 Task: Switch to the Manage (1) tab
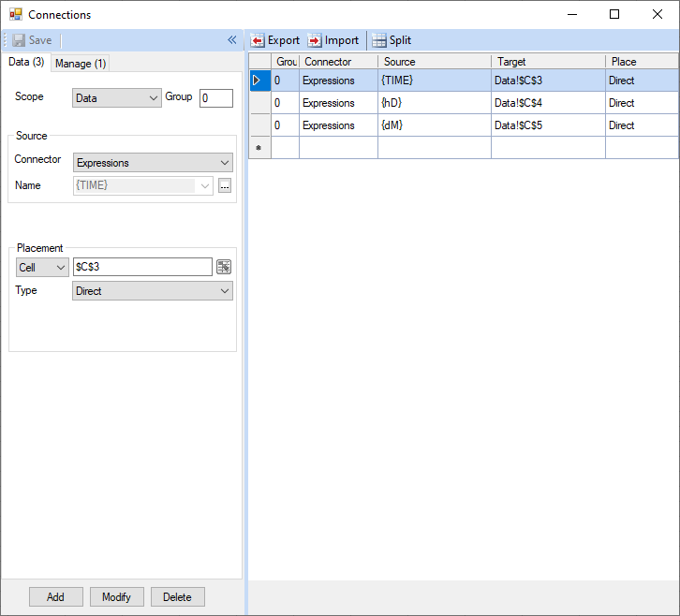pos(81,64)
